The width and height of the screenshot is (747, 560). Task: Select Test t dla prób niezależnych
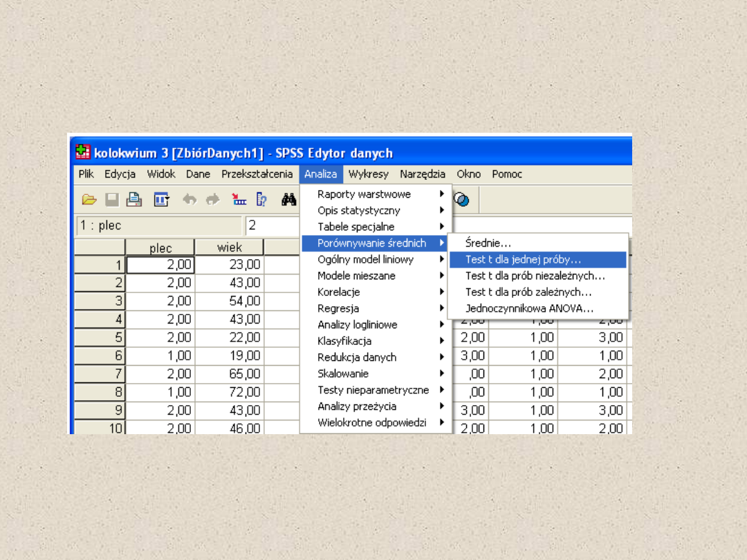tap(537, 276)
